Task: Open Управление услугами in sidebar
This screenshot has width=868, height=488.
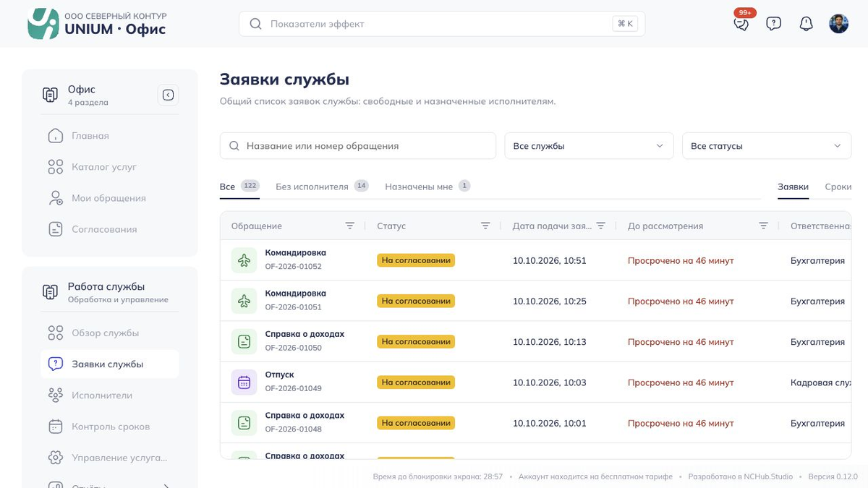Action: [x=110, y=458]
